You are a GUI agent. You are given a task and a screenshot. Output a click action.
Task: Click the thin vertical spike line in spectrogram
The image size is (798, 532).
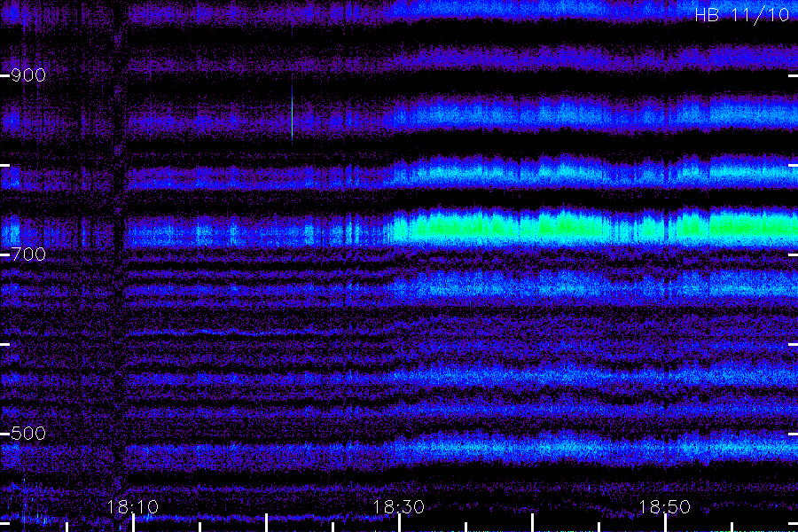292,113
